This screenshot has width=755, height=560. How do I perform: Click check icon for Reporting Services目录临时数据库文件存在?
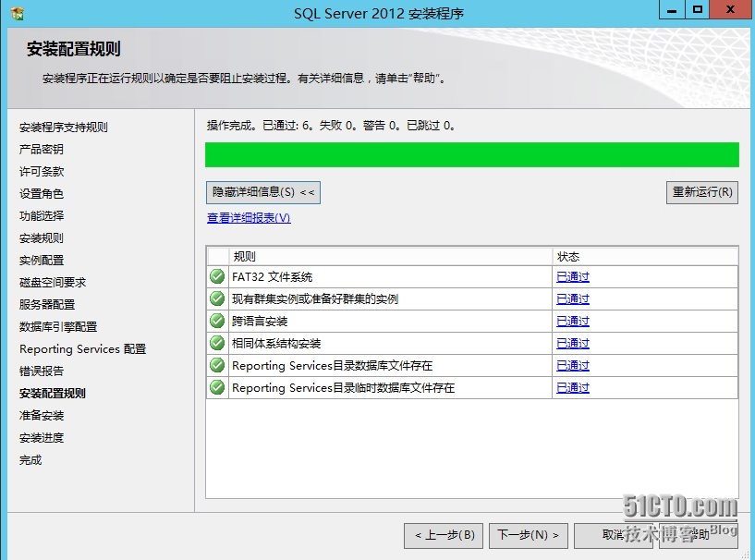pyautogui.click(x=217, y=387)
